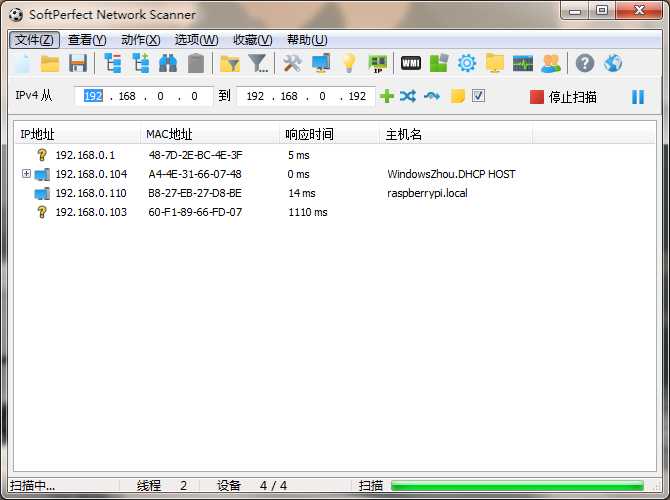The height and width of the screenshot is (500, 670).
Task: Click the 设备 4 / 4 status entry
Action: coord(252,485)
